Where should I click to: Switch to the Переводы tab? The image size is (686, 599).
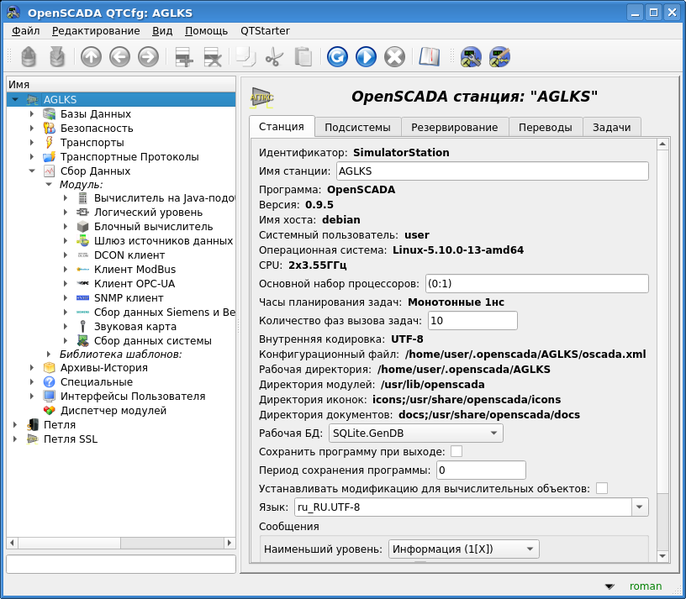[545, 127]
